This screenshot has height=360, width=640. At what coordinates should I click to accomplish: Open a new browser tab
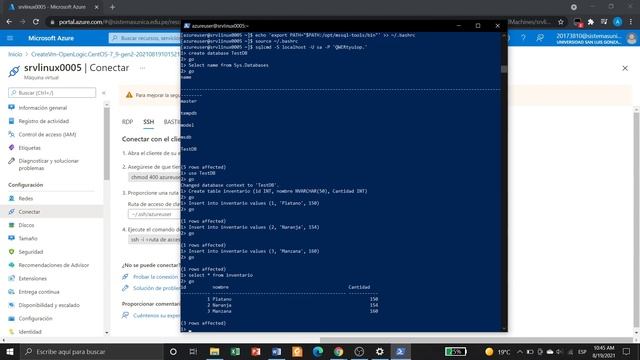tap(112, 7)
